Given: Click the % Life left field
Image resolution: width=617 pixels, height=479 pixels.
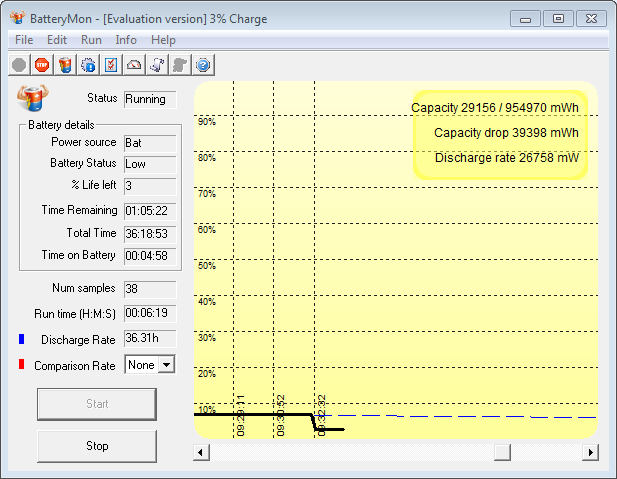Looking at the screenshot, I should click(x=150, y=186).
